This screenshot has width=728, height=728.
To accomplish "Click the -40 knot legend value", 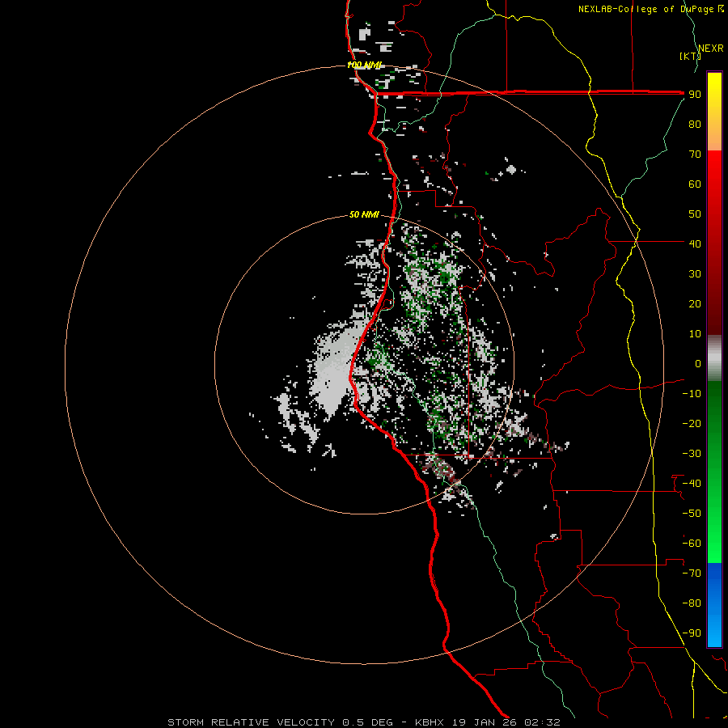I will click(692, 484).
